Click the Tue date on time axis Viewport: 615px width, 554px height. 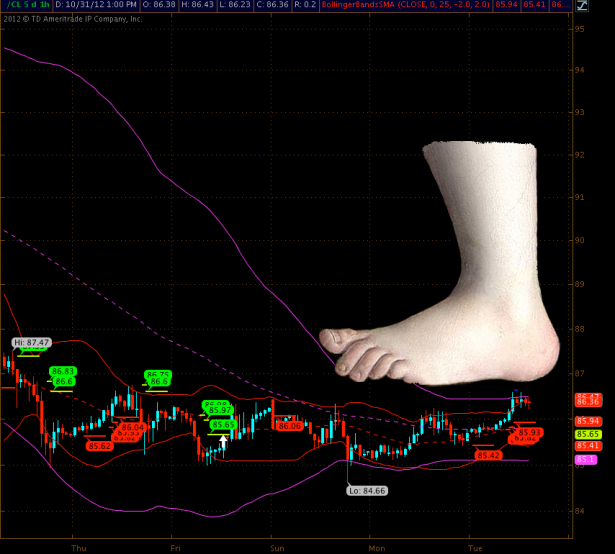tap(476, 547)
